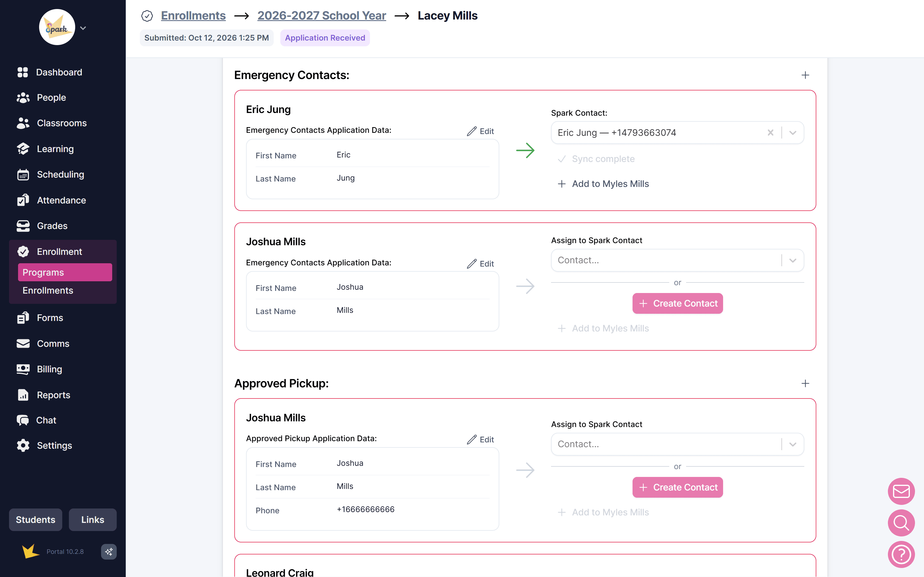Create Contact for Joshua Mills emergency contact
The image size is (924, 577).
pyautogui.click(x=677, y=304)
